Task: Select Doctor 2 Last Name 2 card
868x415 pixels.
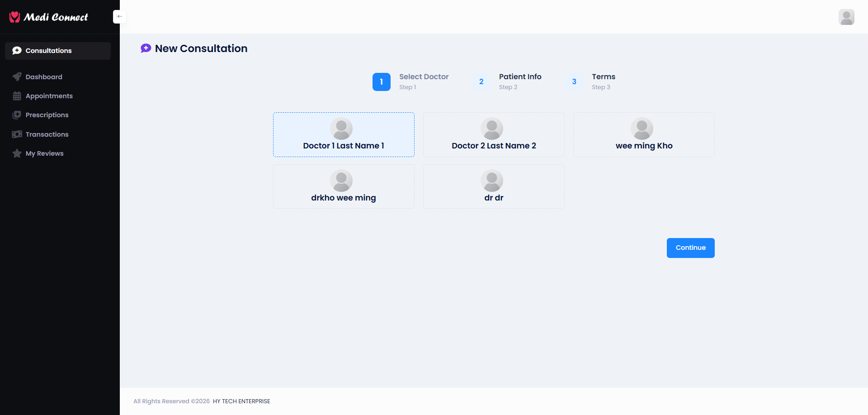Action: [x=494, y=134]
